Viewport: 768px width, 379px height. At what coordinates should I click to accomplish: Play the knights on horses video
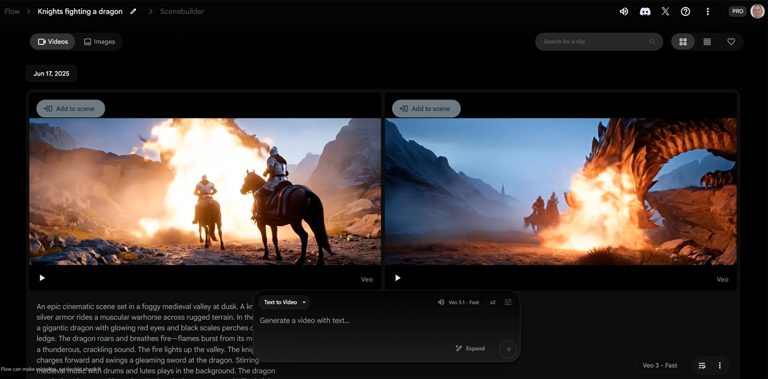(x=42, y=278)
